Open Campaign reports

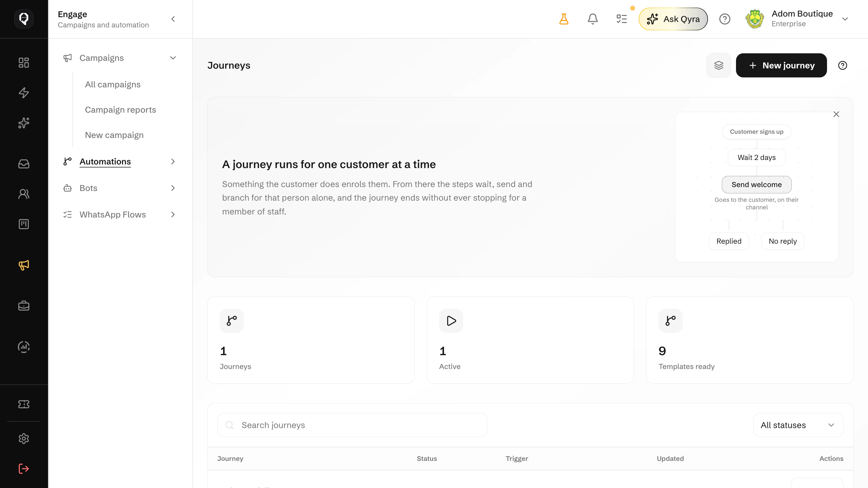[x=120, y=110]
